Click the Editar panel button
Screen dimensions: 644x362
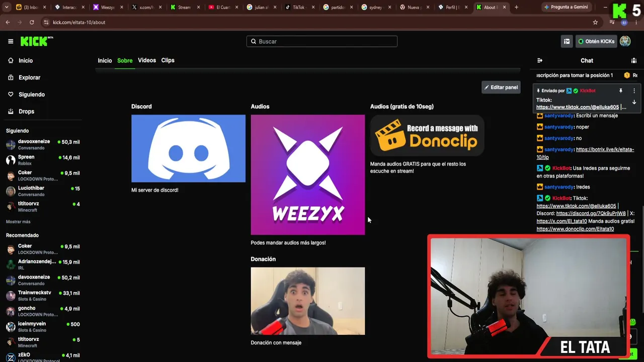pyautogui.click(x=501, y=87)
